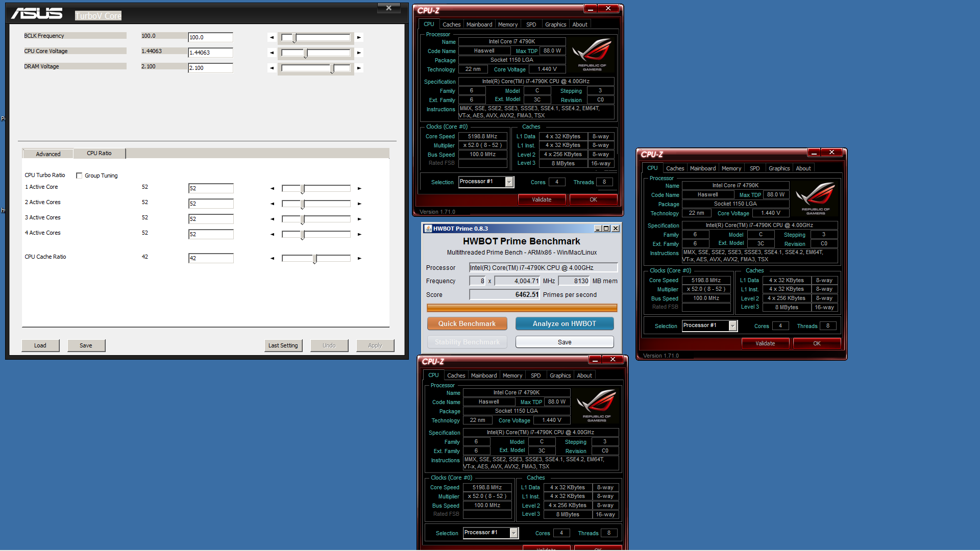Click the Load button in TurboV
The width and height of the screenshot is (980, 551).
coord(40,345)
